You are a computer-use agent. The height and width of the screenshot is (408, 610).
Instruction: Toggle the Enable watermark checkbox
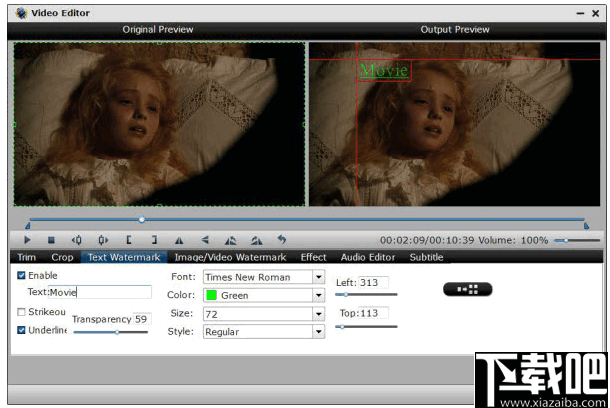click(x=21, y=275)
